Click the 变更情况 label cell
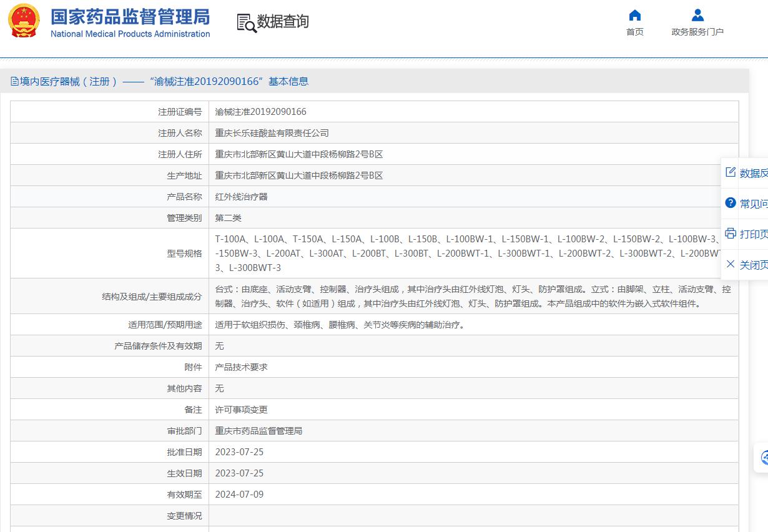The image size is (768, 532). click(x=109, y=516)
